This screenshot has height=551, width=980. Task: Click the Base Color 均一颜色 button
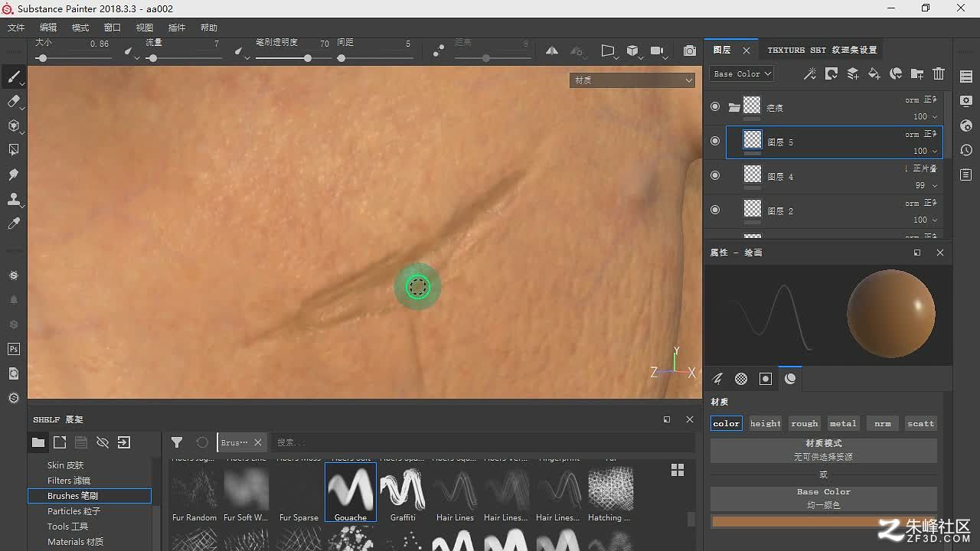pos(824,498)
